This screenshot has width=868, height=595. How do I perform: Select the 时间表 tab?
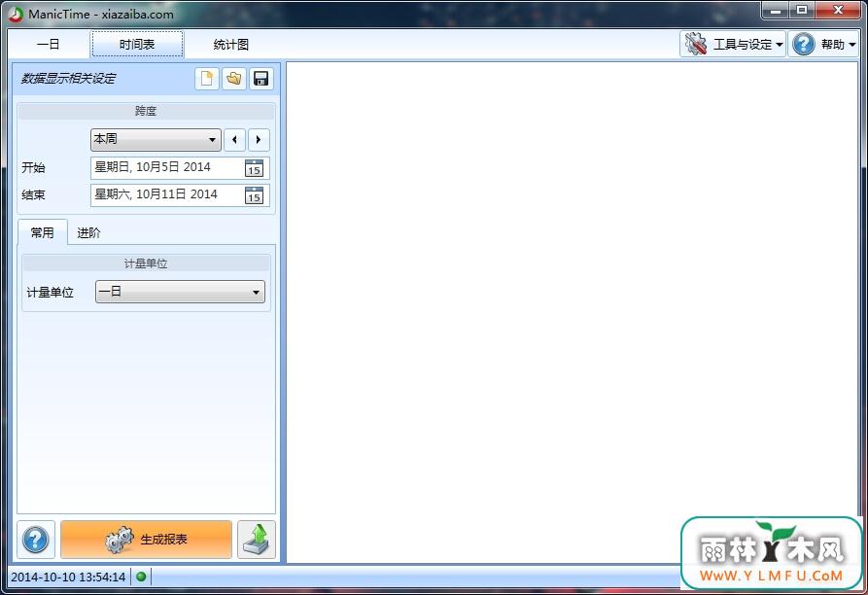pyautogui.click(x=137, y=45)
